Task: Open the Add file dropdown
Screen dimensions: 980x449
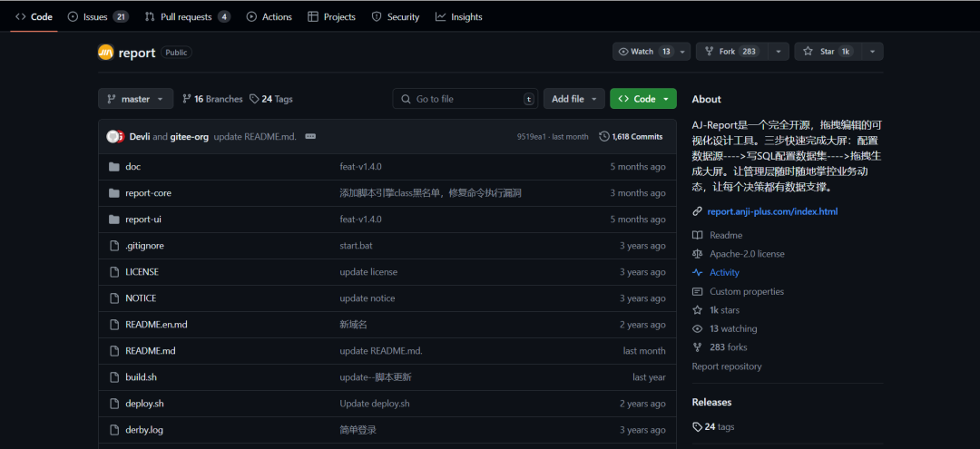Action: pos(574,99)
